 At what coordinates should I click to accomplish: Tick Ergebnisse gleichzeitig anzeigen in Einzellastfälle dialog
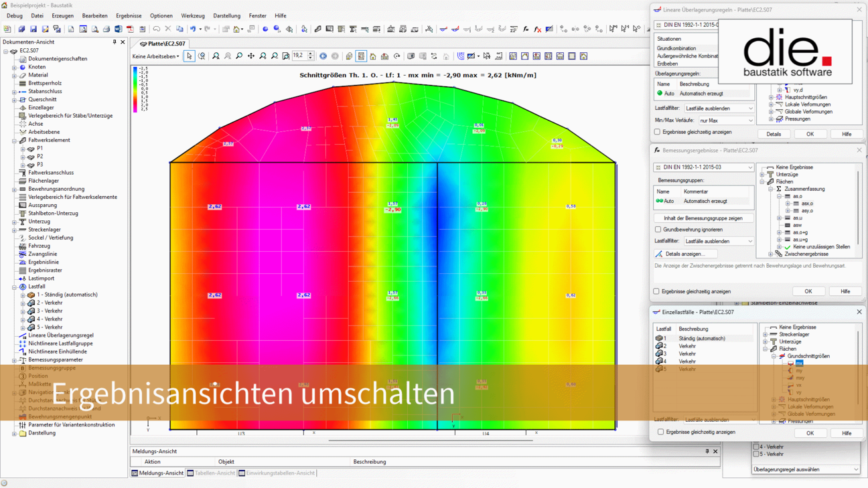(x=660, y=432)
